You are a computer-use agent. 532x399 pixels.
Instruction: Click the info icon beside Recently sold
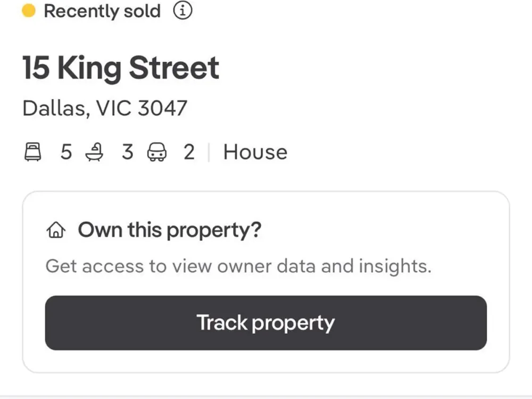[182, 11]
